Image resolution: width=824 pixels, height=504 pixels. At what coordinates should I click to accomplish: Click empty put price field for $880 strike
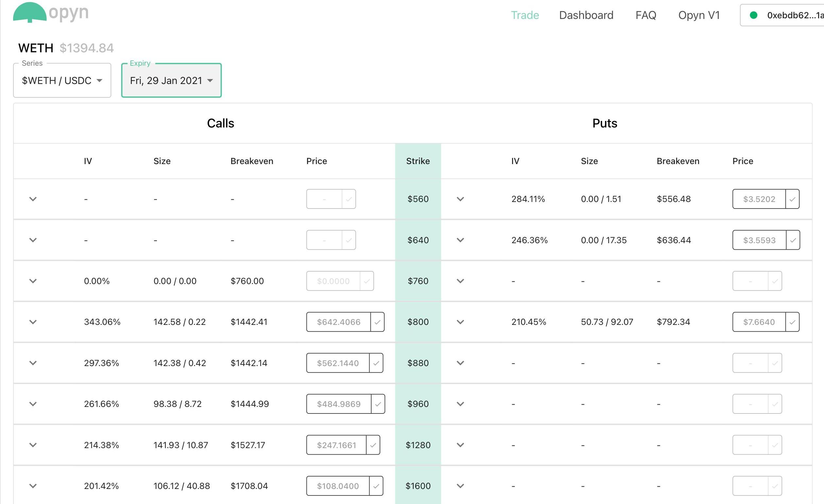(x=750, y=363)
